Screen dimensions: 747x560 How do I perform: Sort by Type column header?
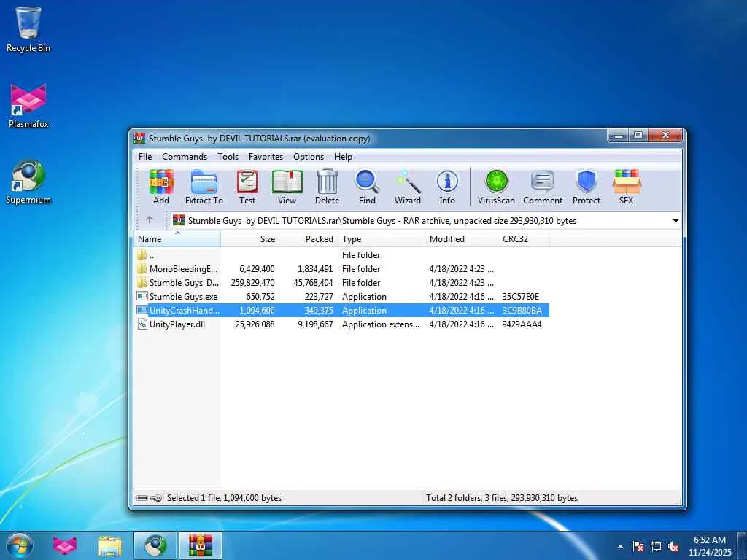pos(381,239)
